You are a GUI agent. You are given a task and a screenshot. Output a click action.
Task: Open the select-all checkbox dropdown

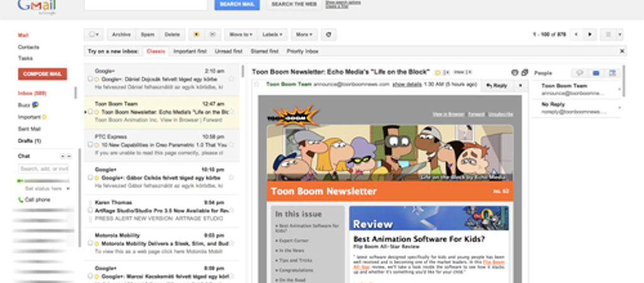pos(94,35)
